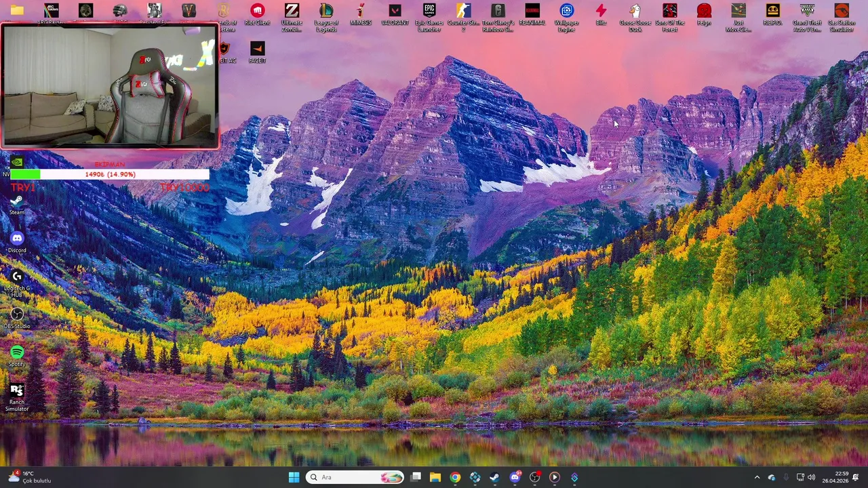Click the 1490₺ (14.90%) progress bar

[110, 174]
